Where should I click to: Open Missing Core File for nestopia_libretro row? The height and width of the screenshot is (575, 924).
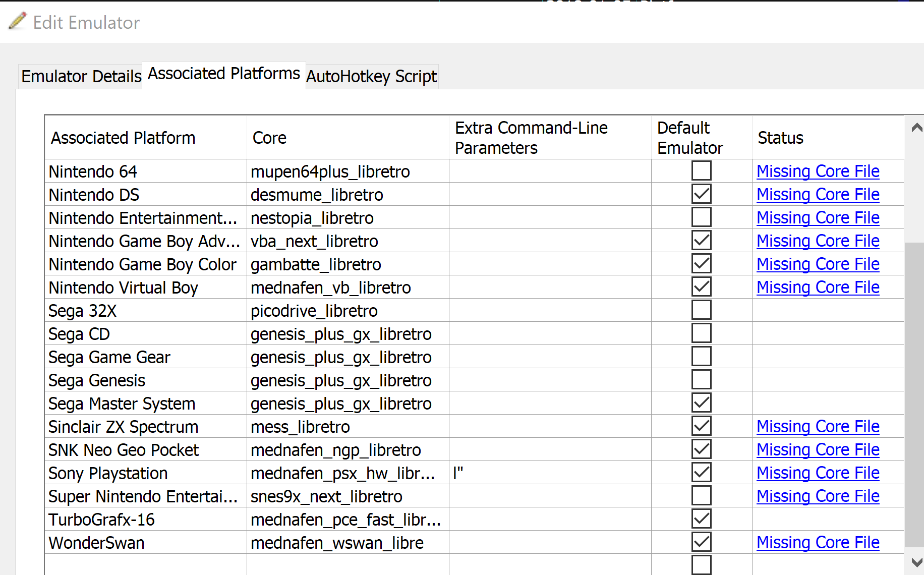coord(818,218)
